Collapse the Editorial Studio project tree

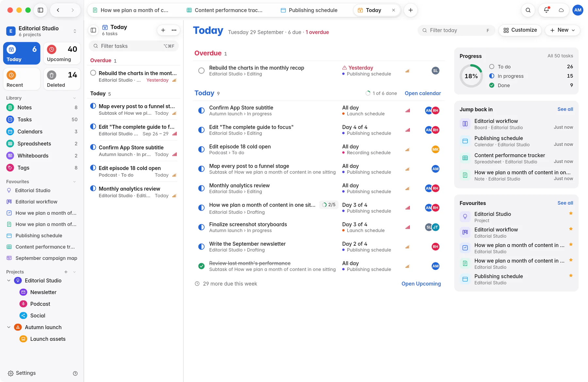coord(9,281)
